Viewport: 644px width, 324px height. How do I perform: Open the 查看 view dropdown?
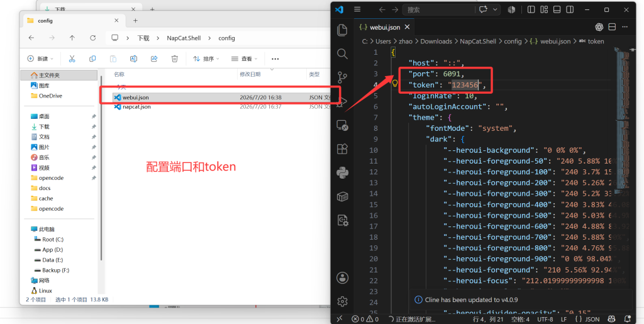245,59
